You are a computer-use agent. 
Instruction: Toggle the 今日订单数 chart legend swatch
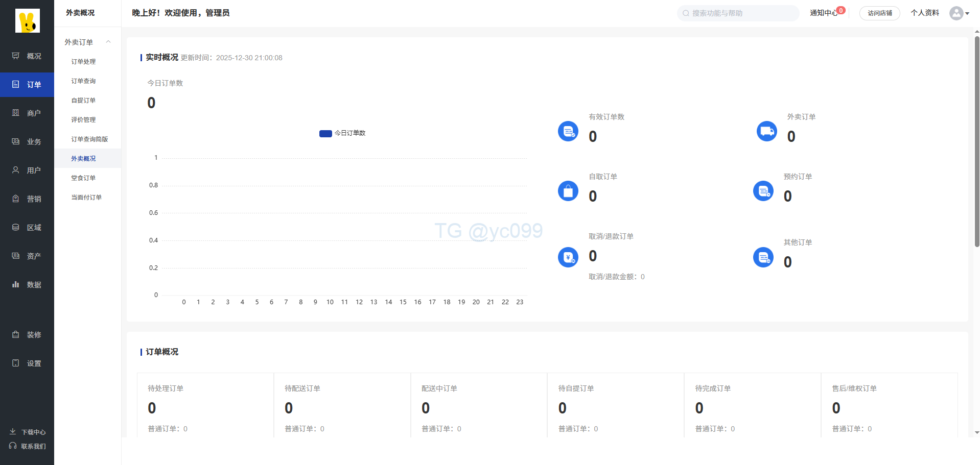325,133
